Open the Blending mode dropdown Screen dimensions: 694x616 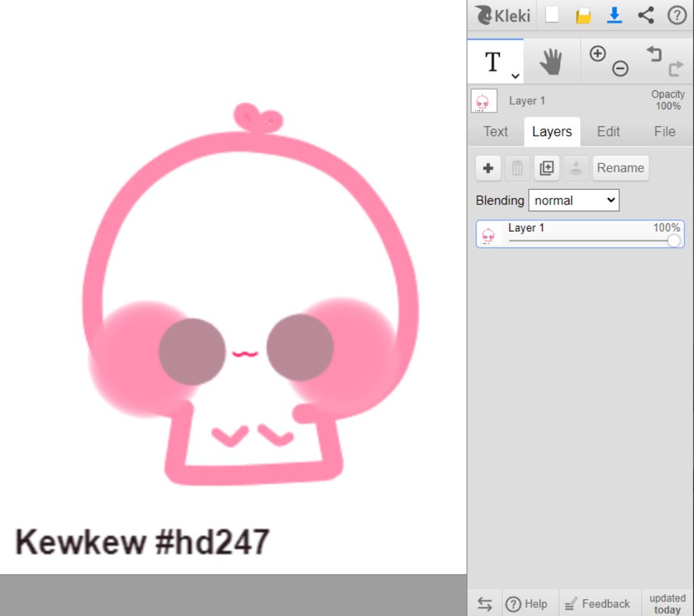573,201
